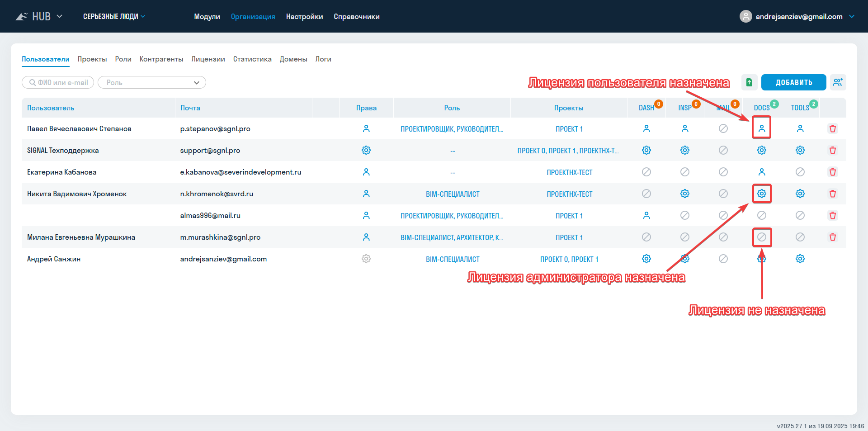Click trash icon for Екатерина Кабанова

pyautogui.click(x=832, y=172)
